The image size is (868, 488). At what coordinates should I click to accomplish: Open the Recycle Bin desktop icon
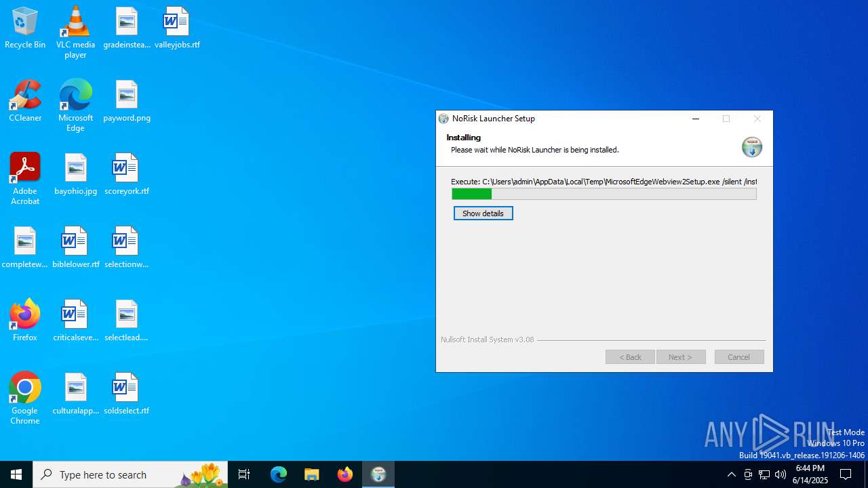tap(25, 28)
